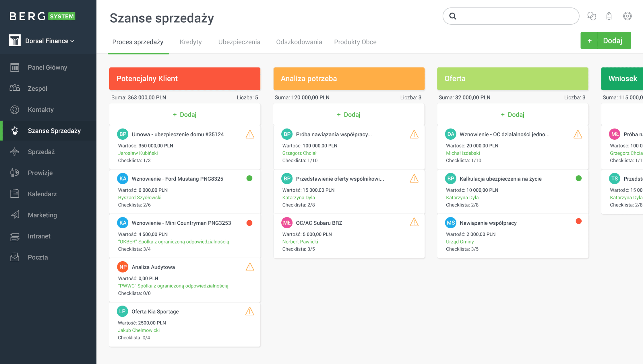Open the chat messages icon
The height and width of the screenshot is (364, 643).
coord(592,16)
